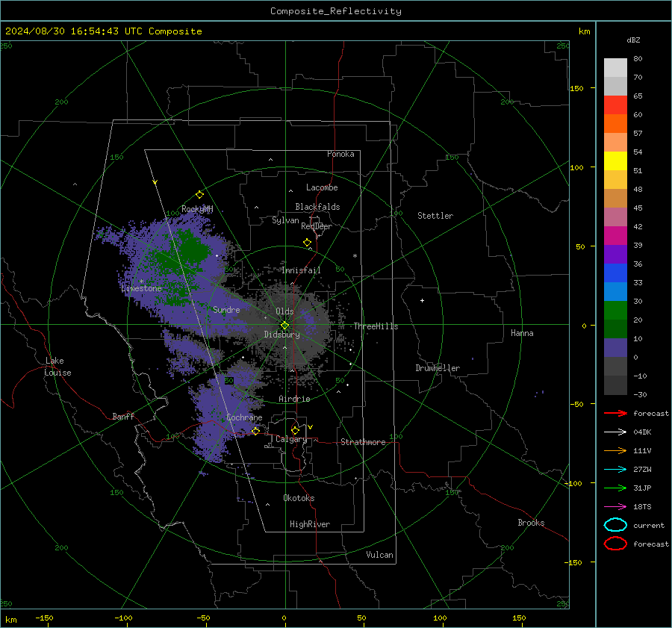
Task: Click the Sylvan label
Action: point(285,220)
